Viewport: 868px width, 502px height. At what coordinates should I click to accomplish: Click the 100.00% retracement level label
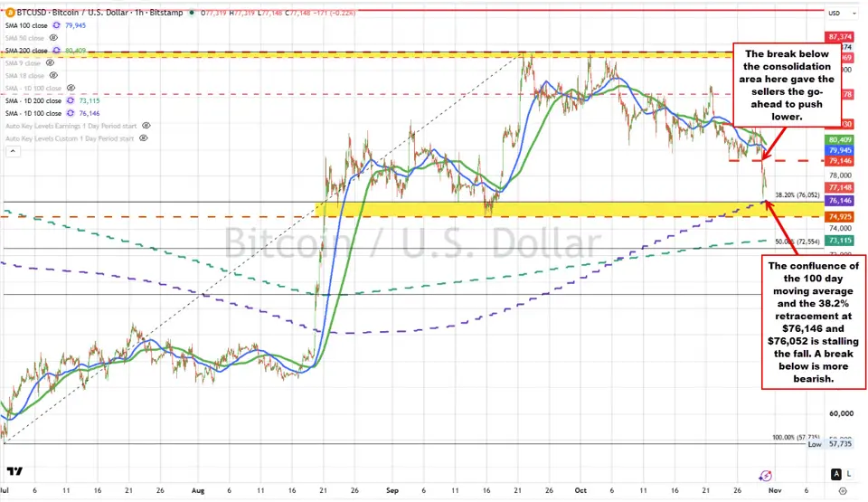click(x=796, y=437)
